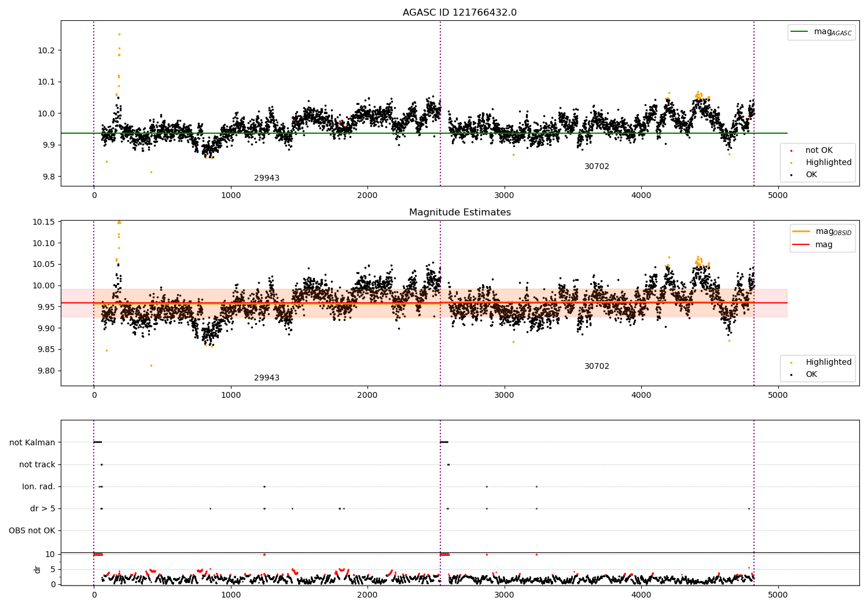Click y-axis tick 9.8 in top plot
Image resolution: width=868 pixels, height=608 pixels.
[x=47, y=177]
